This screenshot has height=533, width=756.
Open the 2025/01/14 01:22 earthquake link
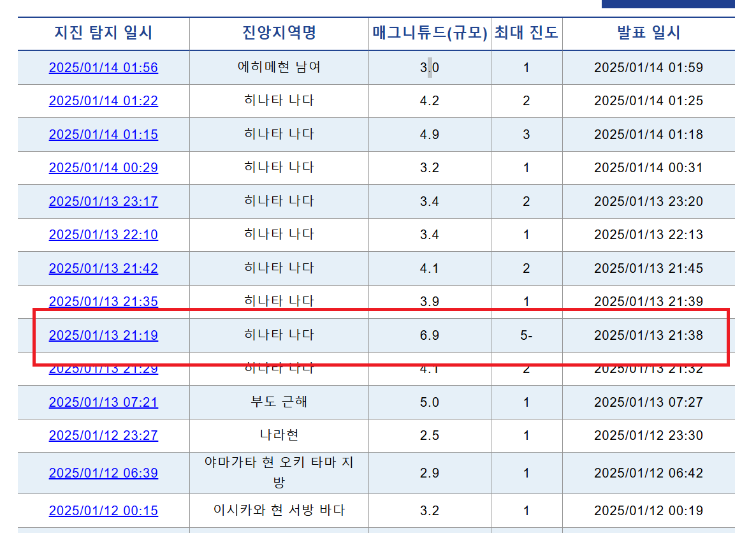click(103, 101)
